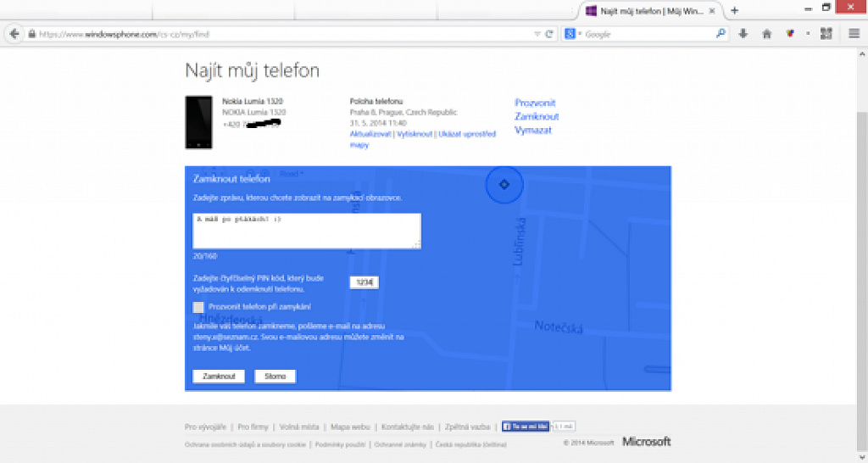The width and height of the screenshot is (868, 463).
Task: Select the Najít můj telefon browser tab
Action: 651,10
